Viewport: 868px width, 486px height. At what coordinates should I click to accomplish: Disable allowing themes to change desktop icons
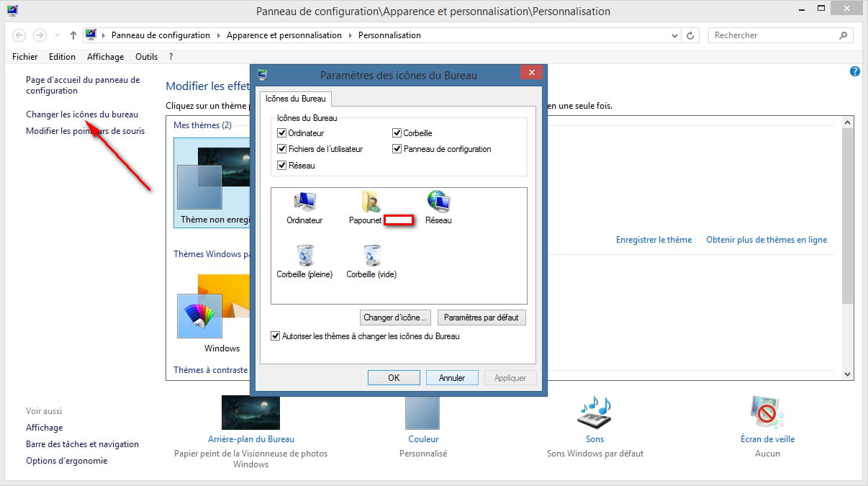[276, 336]
